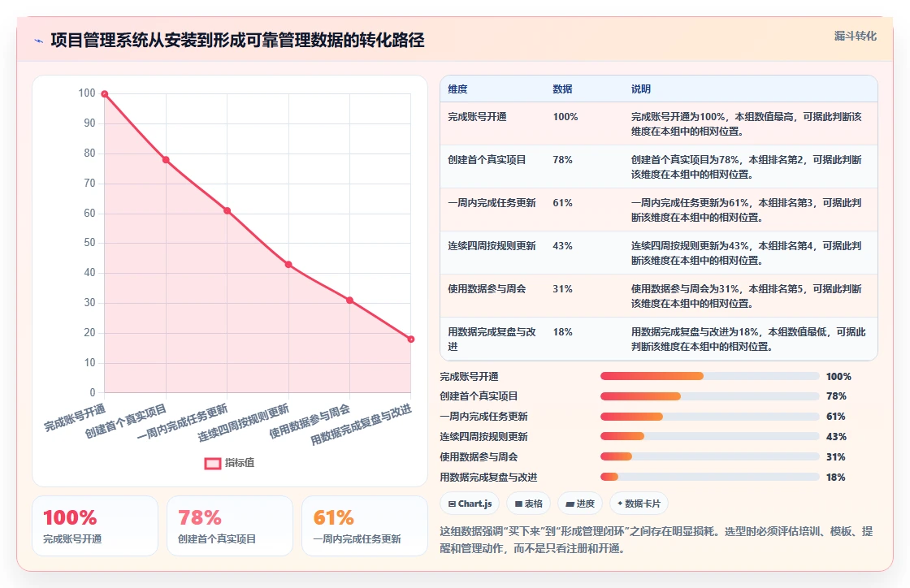910x588 pixels.
Task: Click the 43% label beside the progress bar
Action: pyautogui.click(x=836, y=437)
